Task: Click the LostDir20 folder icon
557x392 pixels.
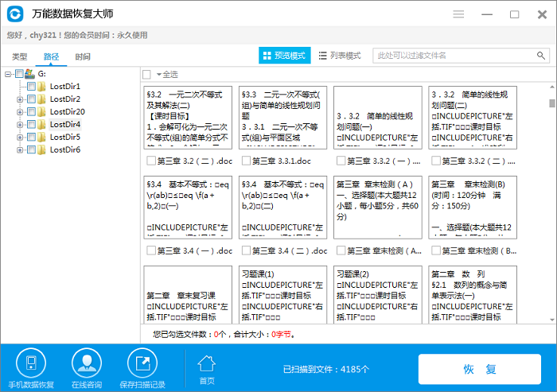Action: click(41, 112)
